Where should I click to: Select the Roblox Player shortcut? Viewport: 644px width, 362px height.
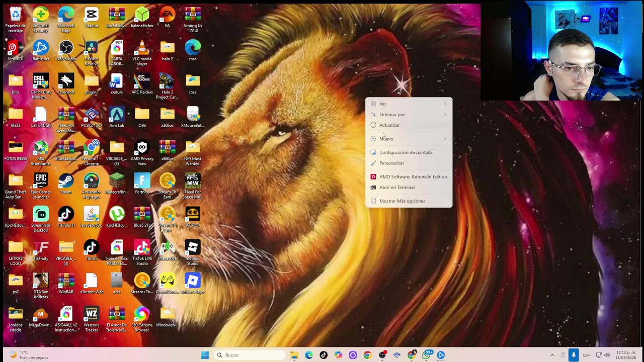193,284
